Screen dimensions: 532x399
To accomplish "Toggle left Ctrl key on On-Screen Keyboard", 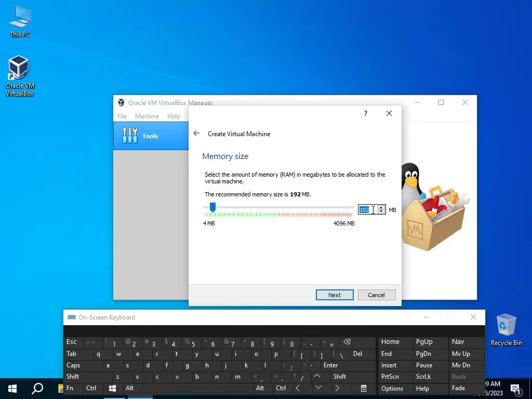I will [x=94, y=388].
